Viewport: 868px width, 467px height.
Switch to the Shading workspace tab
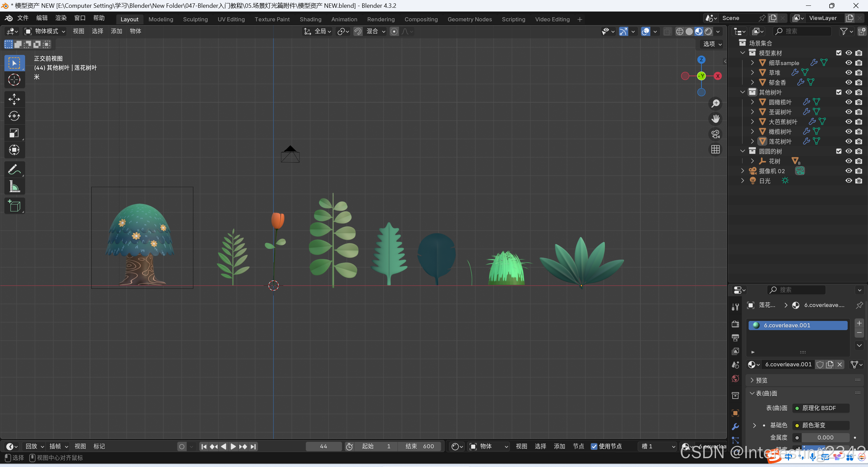pyautogui.click(x=310, y=19)
